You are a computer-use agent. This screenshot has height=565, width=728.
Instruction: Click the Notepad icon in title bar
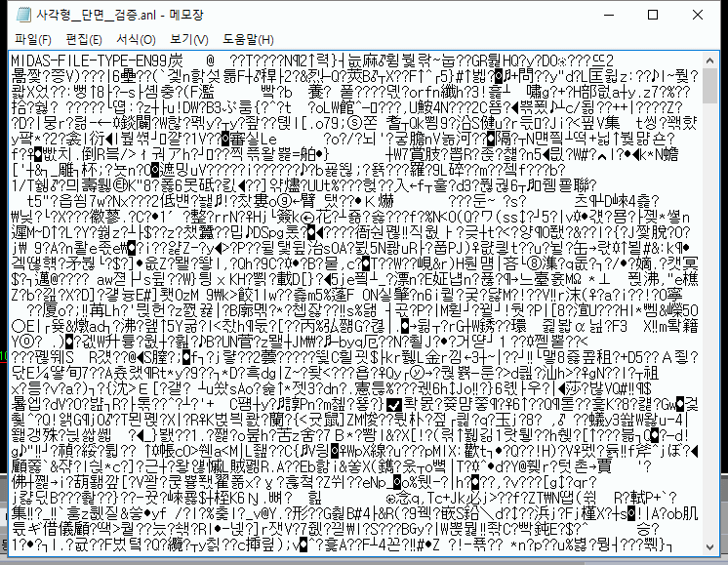23,15
